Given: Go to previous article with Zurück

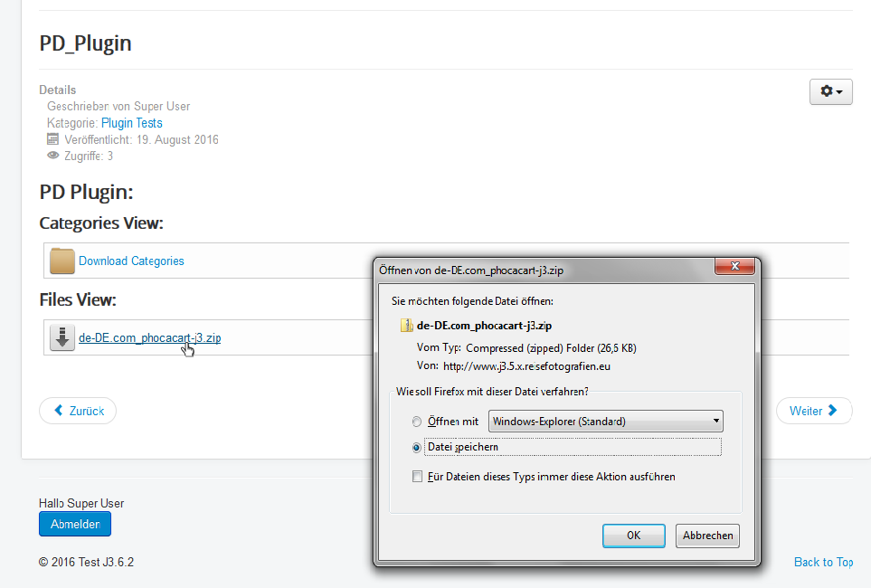Looking at the screenshot, I should coord(78,411).
